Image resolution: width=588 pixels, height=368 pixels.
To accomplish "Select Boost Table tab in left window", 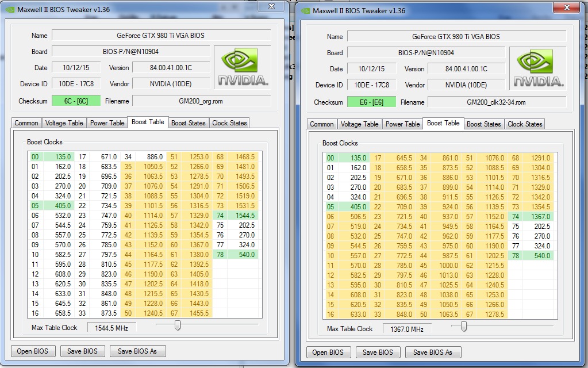I will (x=148, y=122).
